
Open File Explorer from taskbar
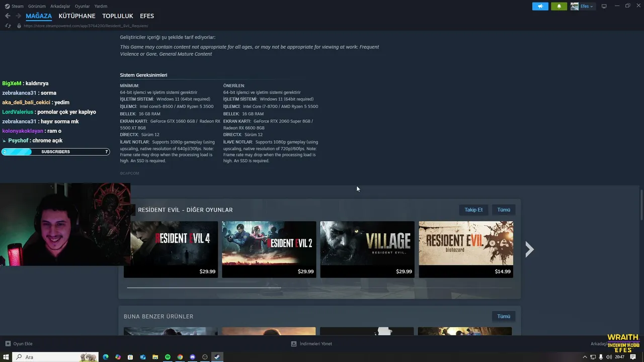point(155,357)
